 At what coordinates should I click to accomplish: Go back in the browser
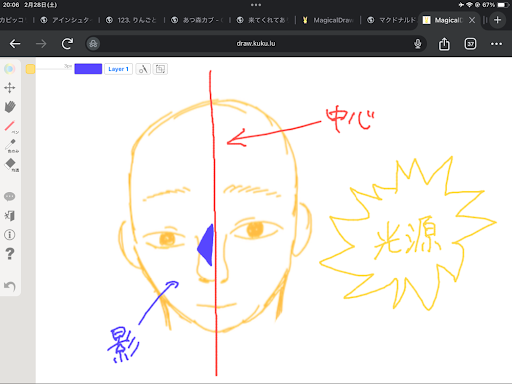(15, 44)
